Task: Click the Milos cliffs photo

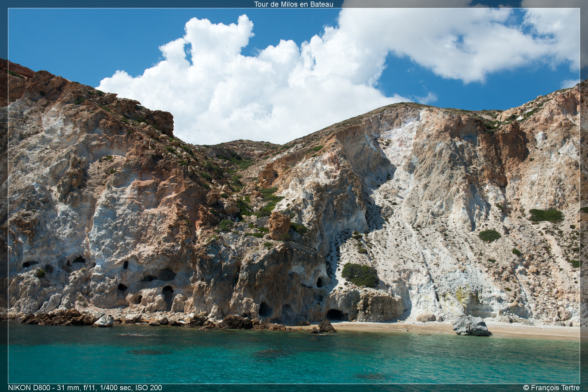Action: 294,196
